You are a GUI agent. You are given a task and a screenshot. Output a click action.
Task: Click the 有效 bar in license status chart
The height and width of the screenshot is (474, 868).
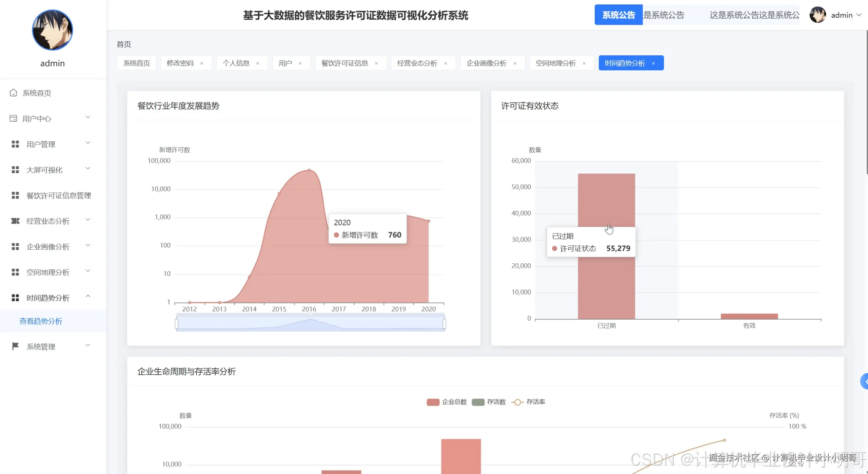point(749,316)
